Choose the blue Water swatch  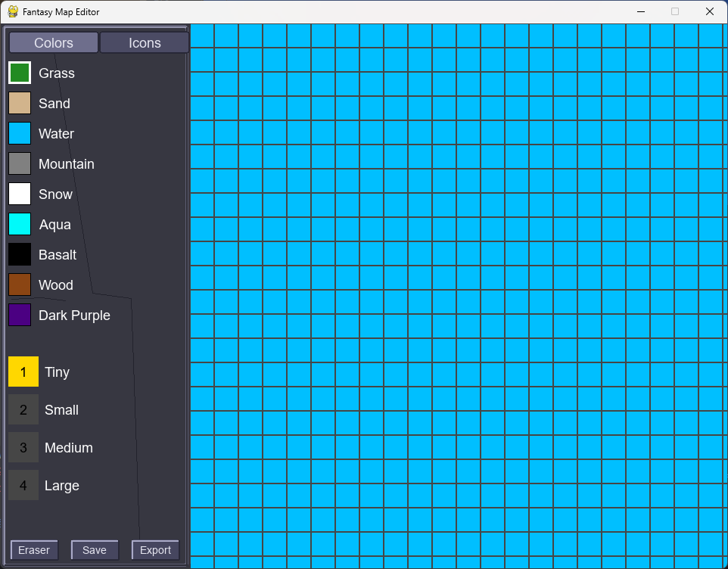(20, 133)
